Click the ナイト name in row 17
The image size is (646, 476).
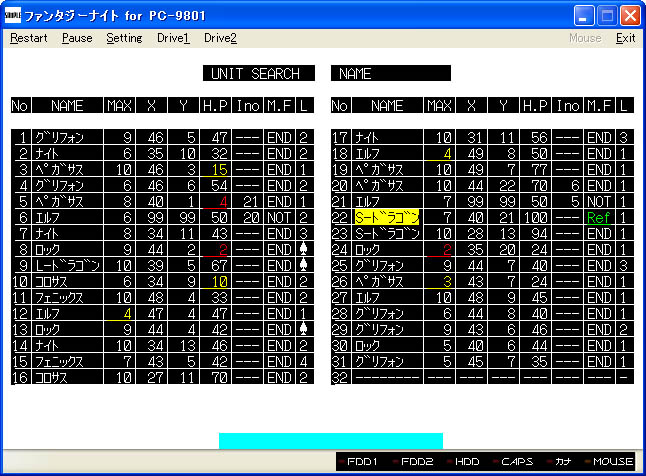click(x=367, y=137)
